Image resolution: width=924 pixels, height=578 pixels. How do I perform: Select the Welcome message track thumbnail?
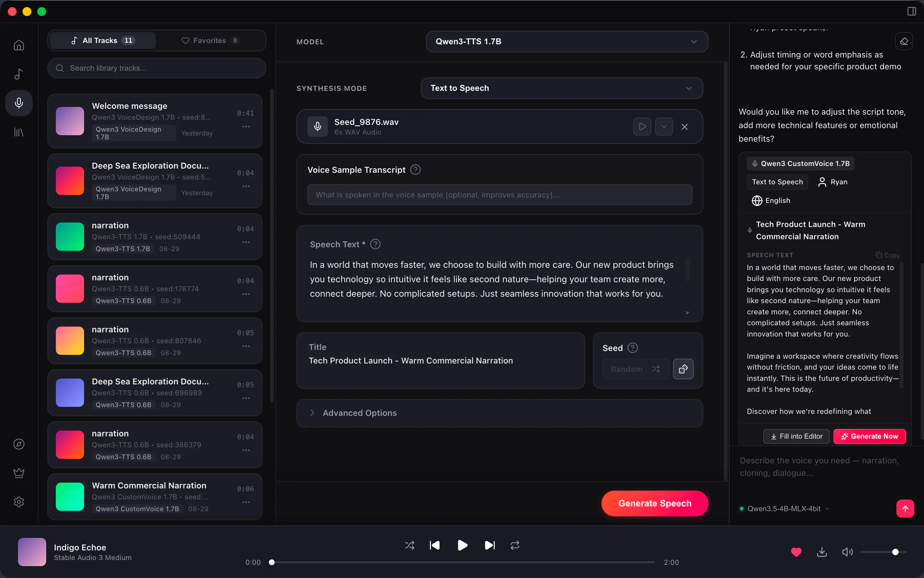(70, 121)
